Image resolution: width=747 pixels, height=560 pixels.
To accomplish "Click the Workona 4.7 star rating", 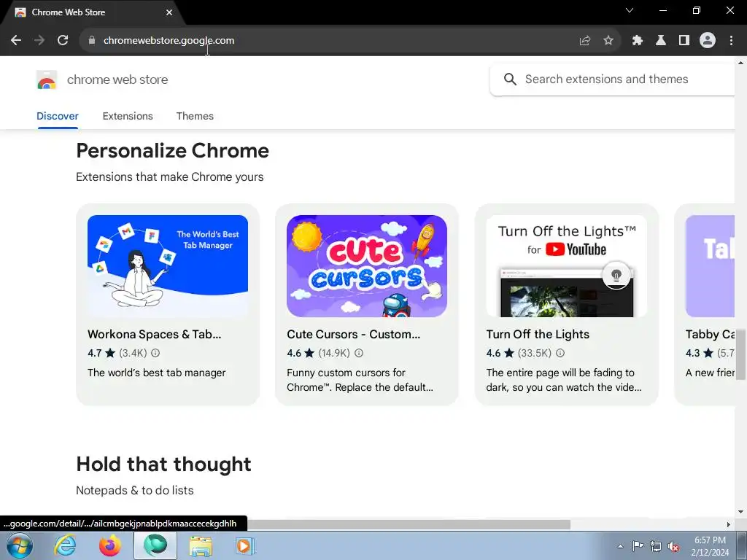I will tap(101, 353).
